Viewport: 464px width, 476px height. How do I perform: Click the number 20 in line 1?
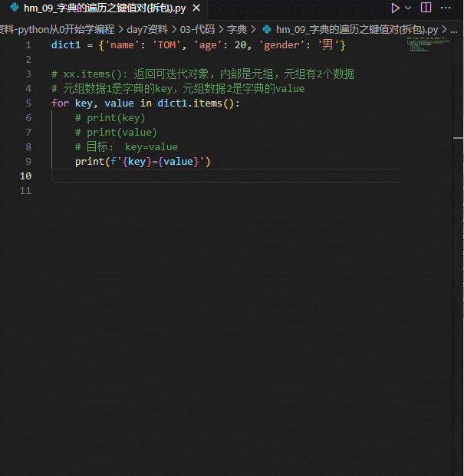click(x=241, y=45)
